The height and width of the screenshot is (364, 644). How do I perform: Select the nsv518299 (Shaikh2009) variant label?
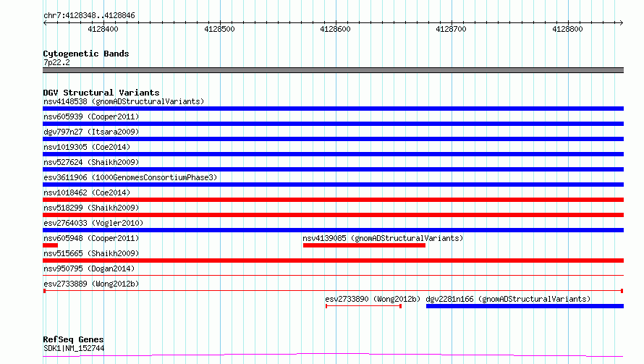click(x=90, y=208)
